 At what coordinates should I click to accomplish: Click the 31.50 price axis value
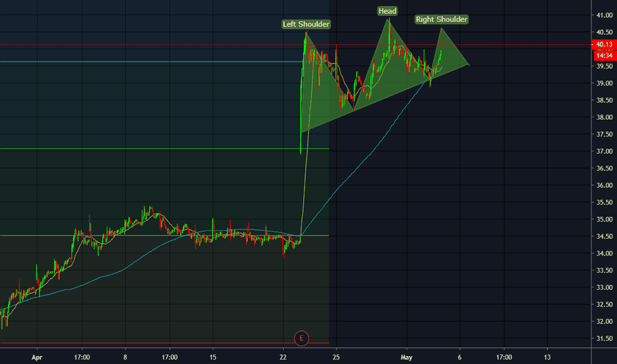(604, 338)
